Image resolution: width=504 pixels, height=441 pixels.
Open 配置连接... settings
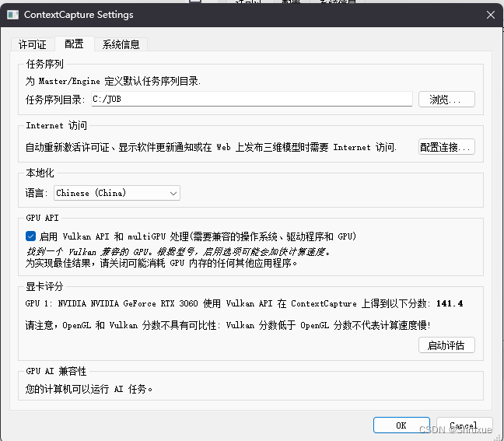(x=446, y=147)
